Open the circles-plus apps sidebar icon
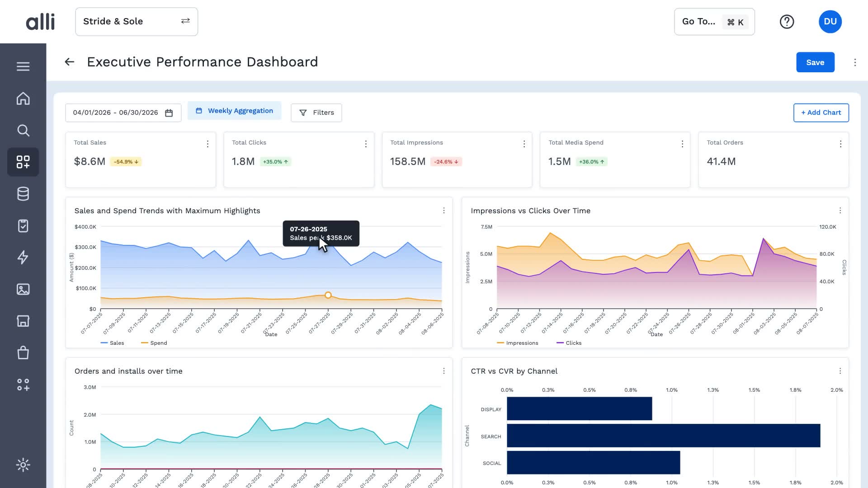The image size is (868, 488). (23, 385)
